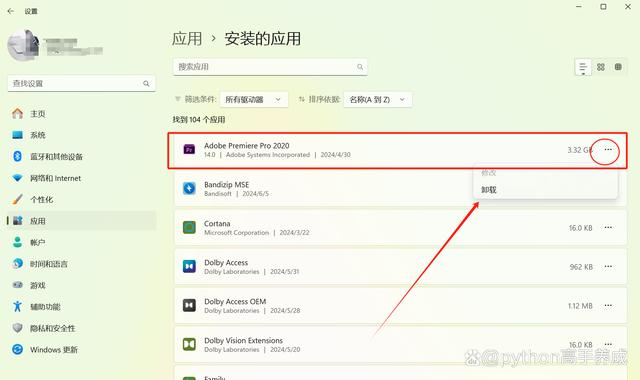This screenshot has height=380, width=640.
Task: Click the Dolby Access app icon
Action: tap(189, 267)
